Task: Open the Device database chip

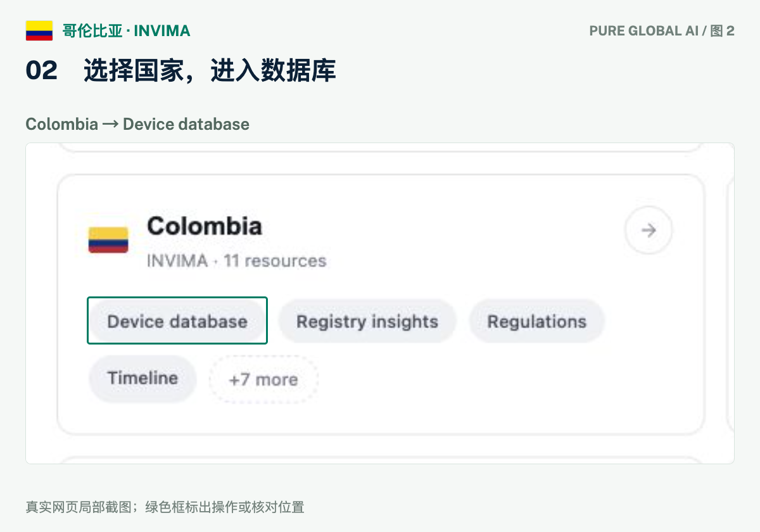Action: [x=177, y=321]
